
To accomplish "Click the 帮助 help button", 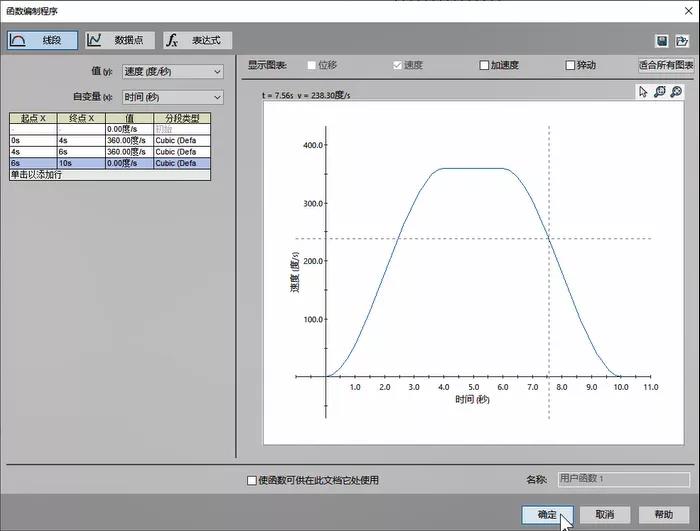I will tap(664, 514).
